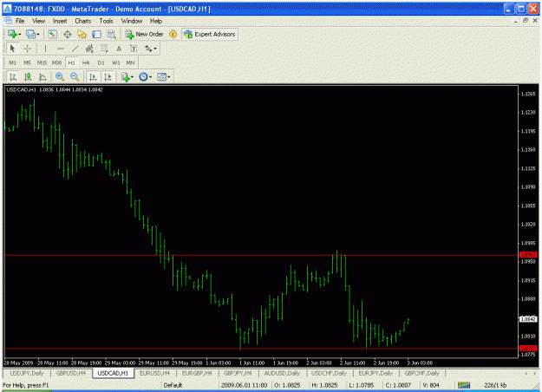Open the Charts menu
Screen dimensions: 542x392
click(83, 21)
